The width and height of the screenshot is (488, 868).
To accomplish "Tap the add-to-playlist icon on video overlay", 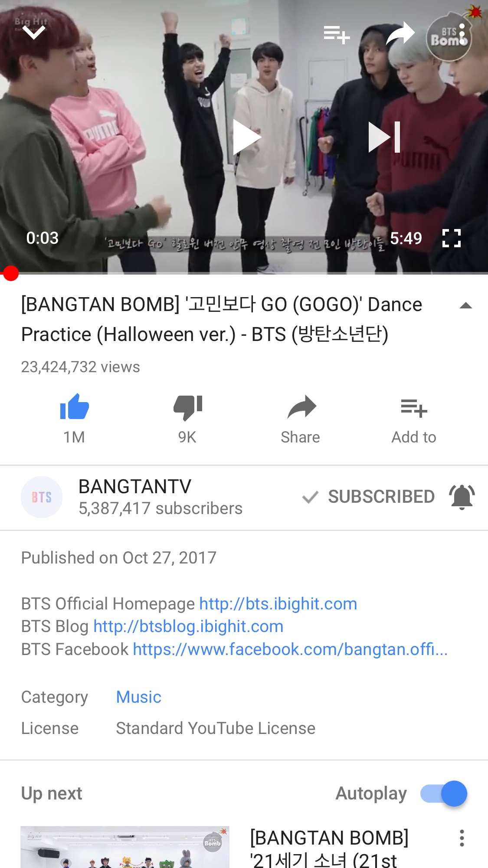I will click(x=337, y=34).
